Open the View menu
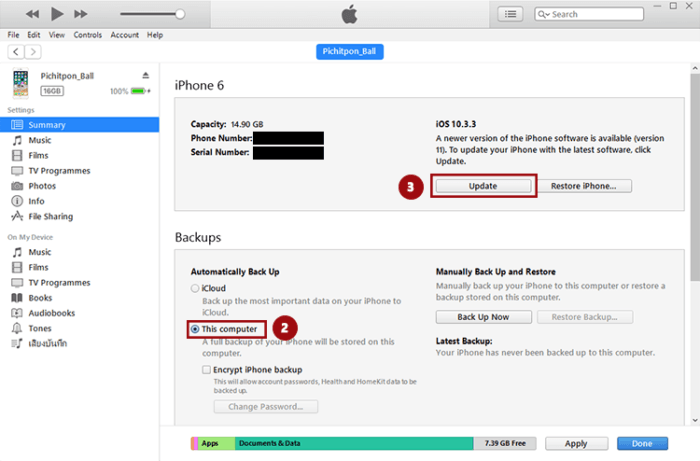Screen dimensions: 700x461 click(57, 35)
